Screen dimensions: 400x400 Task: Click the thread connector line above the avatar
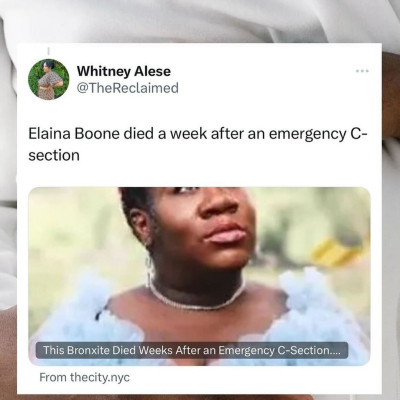pyautogui.click(x=49, y=51)
